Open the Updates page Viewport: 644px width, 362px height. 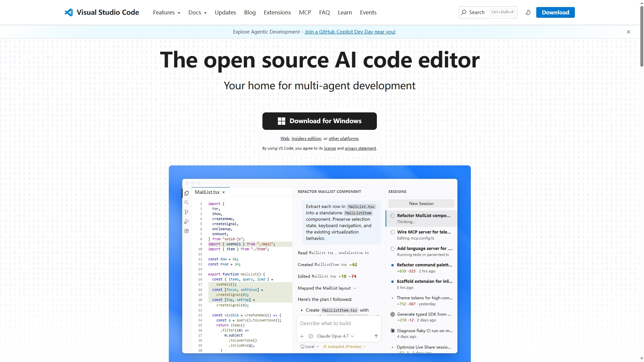click(x=225, y=12)
